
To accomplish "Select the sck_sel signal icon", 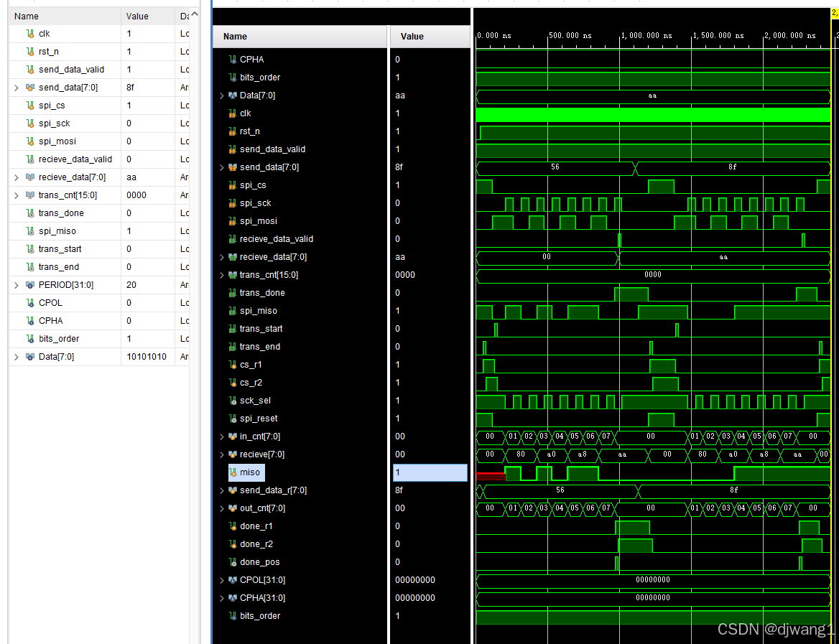I will 233,400.
